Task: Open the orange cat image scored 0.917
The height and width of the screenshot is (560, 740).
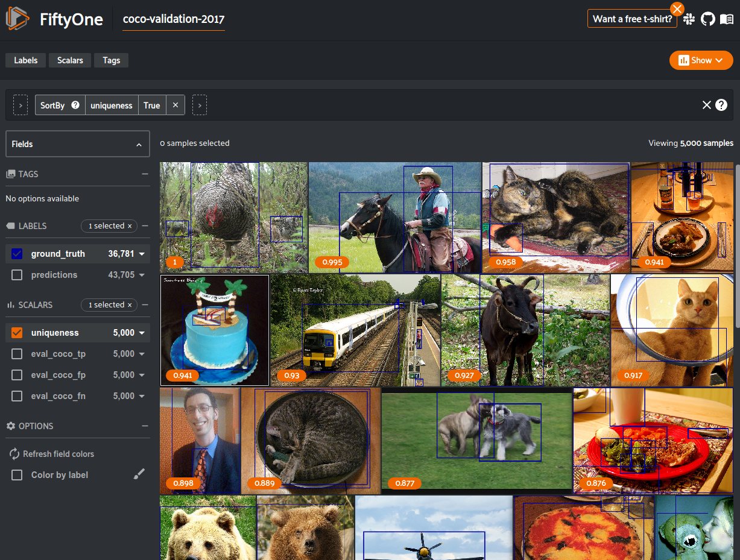Action: point(672,330)
